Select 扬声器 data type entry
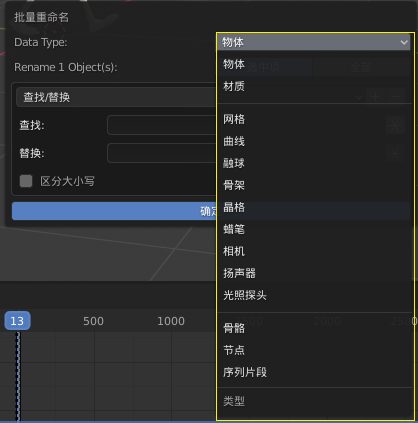Screen dimensions: 418x423 (x=315, y=273)
